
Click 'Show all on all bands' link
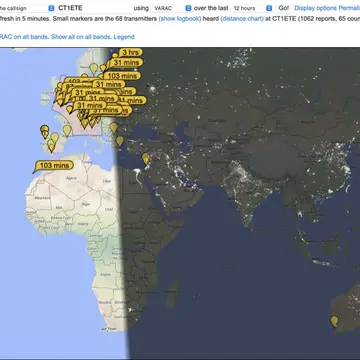81,37
